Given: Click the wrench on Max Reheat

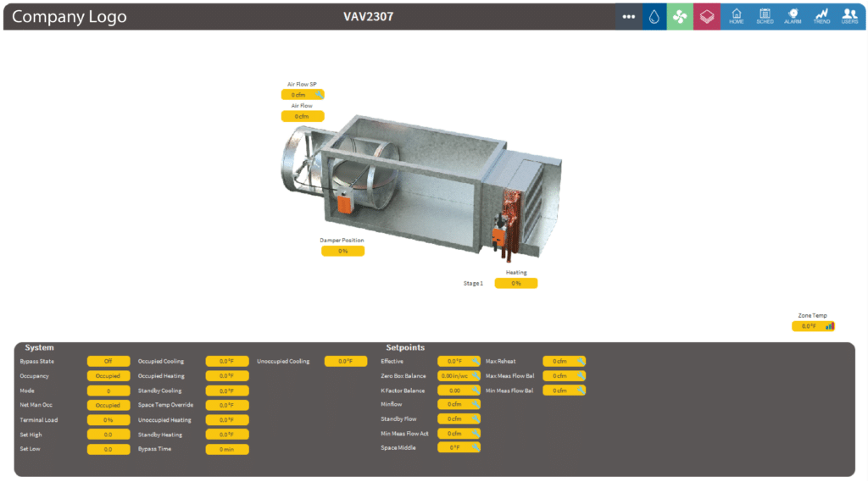Looking at the screenshot, I should (580, 362).
